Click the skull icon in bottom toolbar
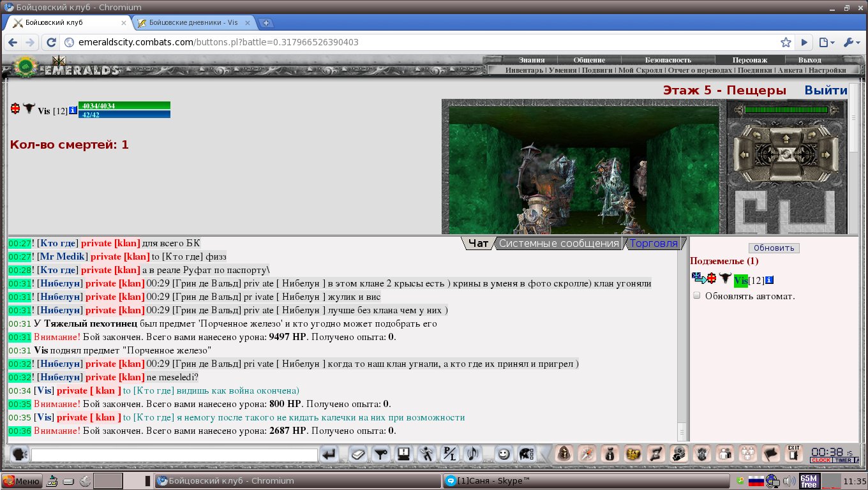 [x=679, y=454]
